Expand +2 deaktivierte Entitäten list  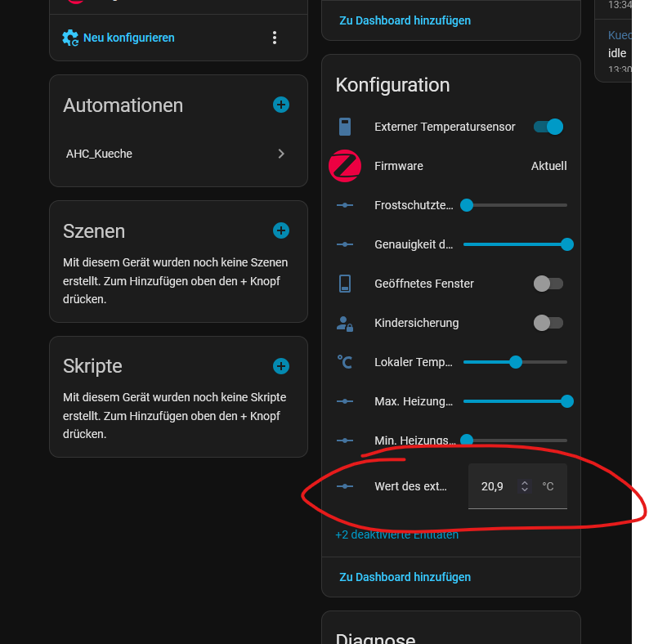pos(397,534)
